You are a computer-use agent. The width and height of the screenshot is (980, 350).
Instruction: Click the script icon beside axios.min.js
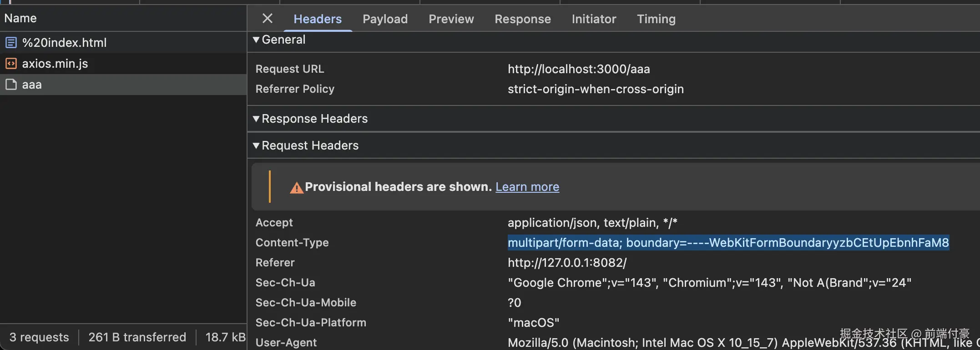pos(11,64)
